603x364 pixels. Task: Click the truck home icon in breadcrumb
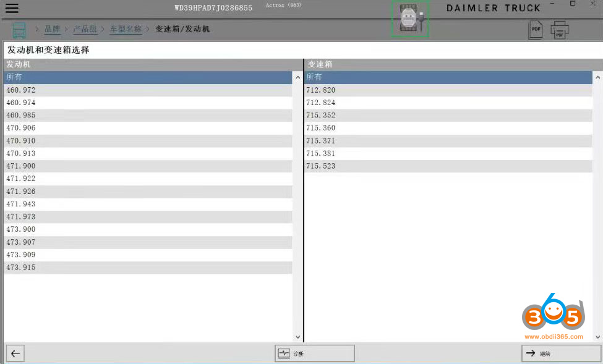[x=20, y=30]
